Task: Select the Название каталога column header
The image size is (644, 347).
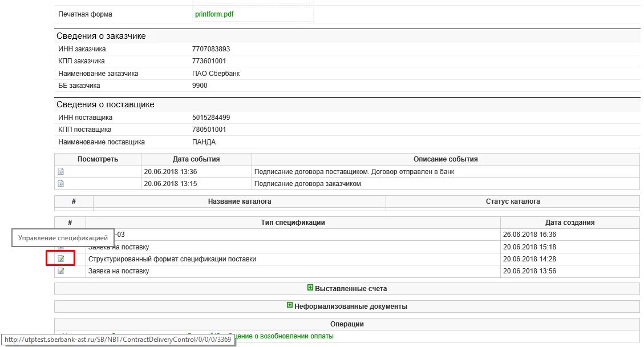Action: 240,201
